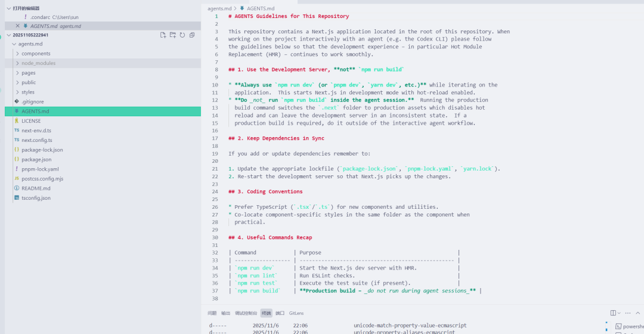This screenshot has width=644, height=334.
Task: Click the New File icon in explorer header
Action: (x=163, y=35)
